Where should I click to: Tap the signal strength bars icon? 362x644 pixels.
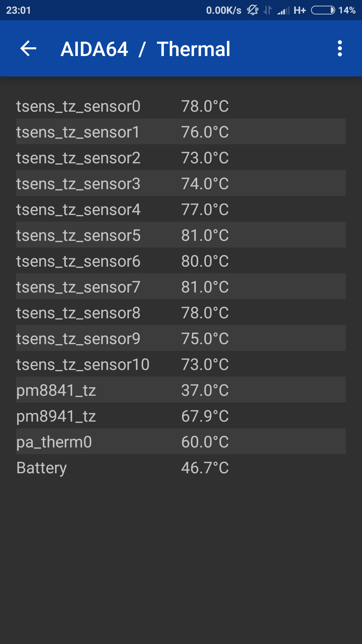[283, 11]
